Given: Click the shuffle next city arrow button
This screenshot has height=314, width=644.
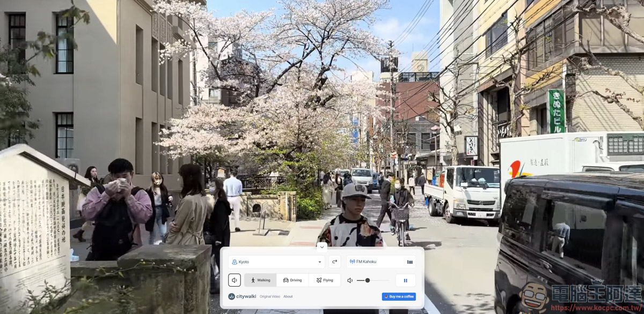Looking at the screenshot, I should 334,262.
